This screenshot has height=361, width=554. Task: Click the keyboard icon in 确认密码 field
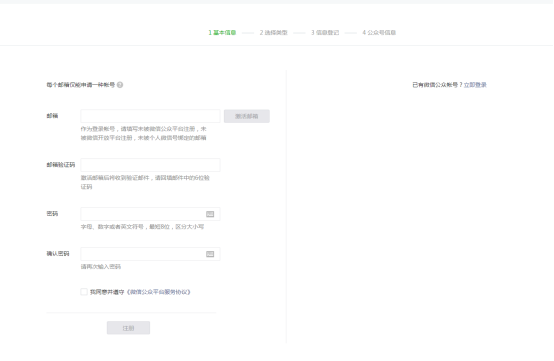point(210,254)
